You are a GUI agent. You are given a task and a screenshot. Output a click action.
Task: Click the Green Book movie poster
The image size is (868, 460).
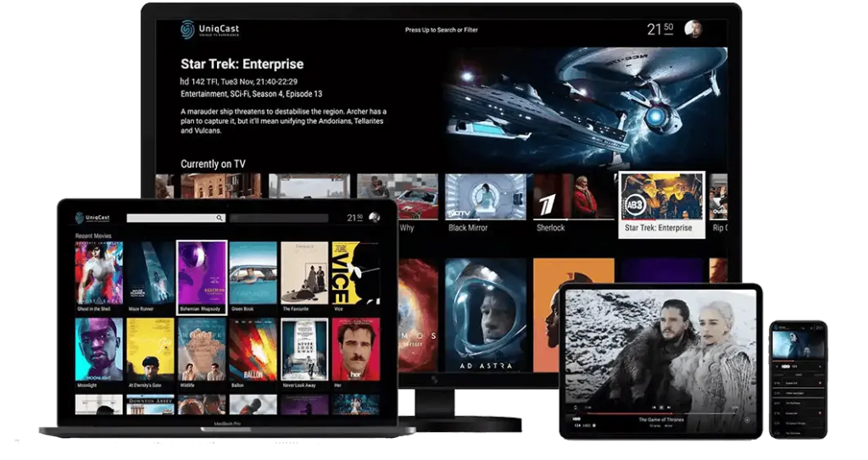click(x=253, y=273)
